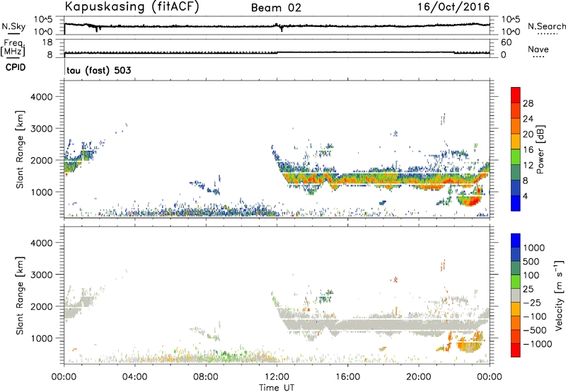Pick the bright blue power swatch below 4 dB

coord(516,203)
